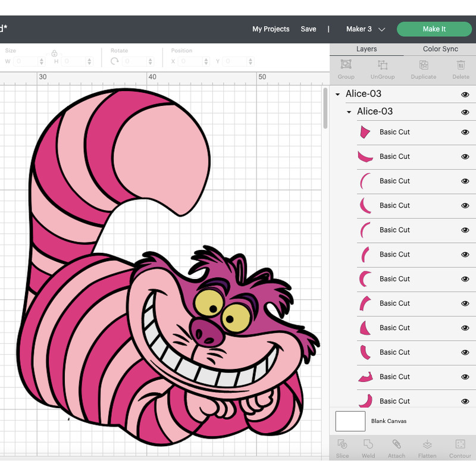Screen dimensions: 476x476
Task: Activate the Flatten tool
Action: tap(427, 448)
